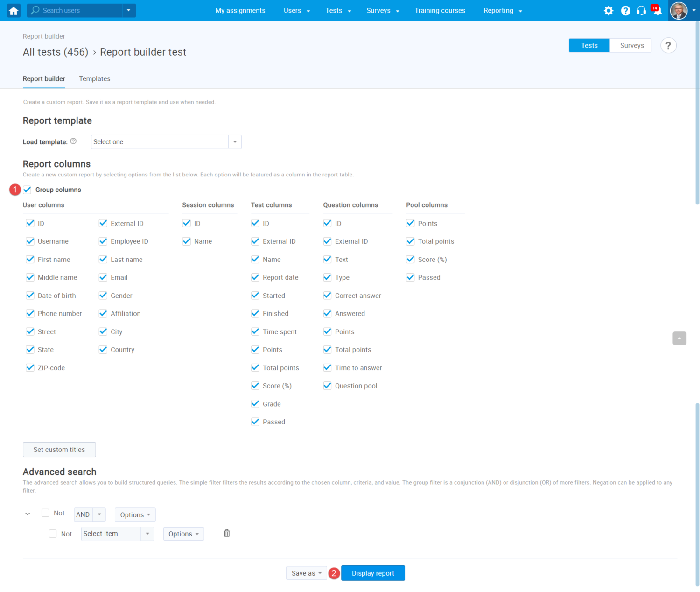
Task: Click the Display report button
Action: [x=373, y=573]
